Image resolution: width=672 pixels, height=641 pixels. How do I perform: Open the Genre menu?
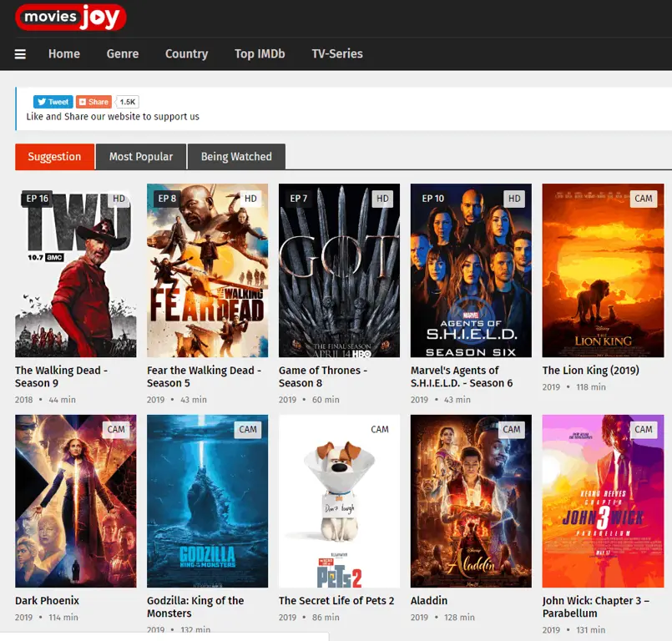[123, 53]
